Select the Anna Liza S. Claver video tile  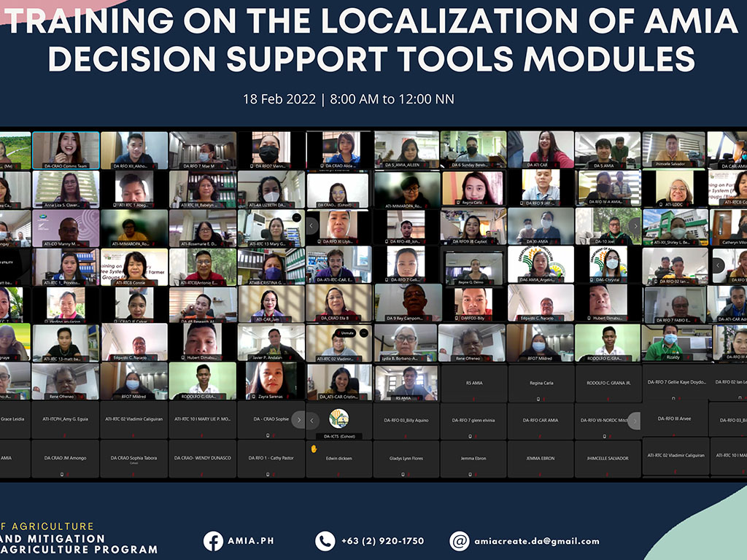point(66,190)
